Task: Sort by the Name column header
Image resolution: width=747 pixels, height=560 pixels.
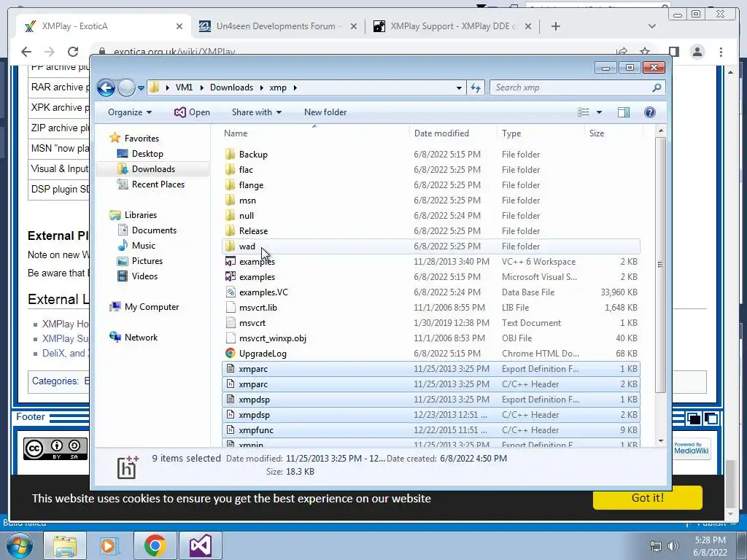Action: tap(314, 133)
